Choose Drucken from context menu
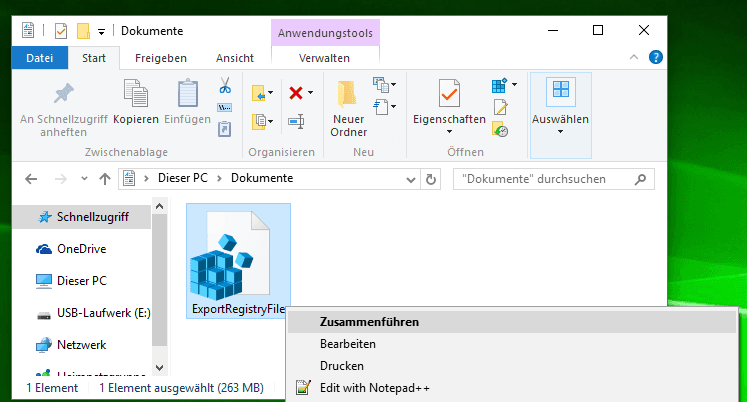 [x=512, y=366]
